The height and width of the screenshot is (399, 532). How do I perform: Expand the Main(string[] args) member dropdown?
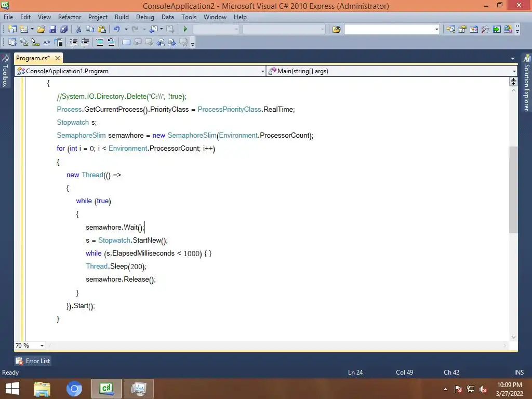click(514, 71)
